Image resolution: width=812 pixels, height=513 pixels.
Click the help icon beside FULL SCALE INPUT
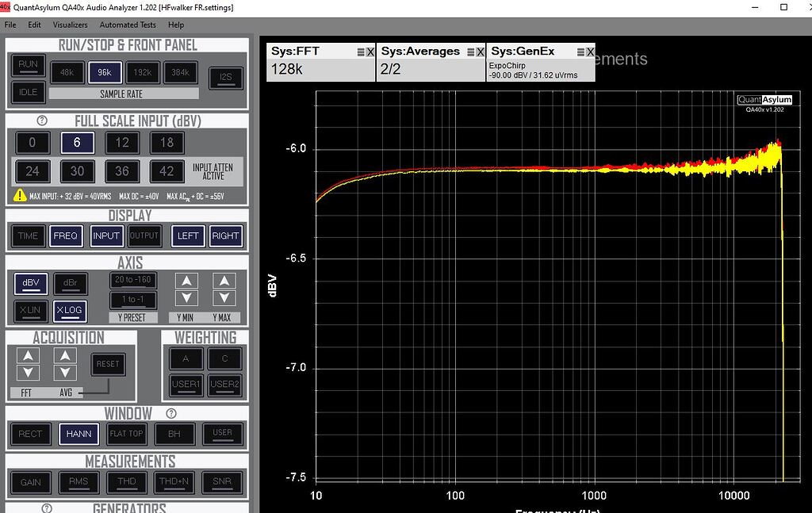41,121
